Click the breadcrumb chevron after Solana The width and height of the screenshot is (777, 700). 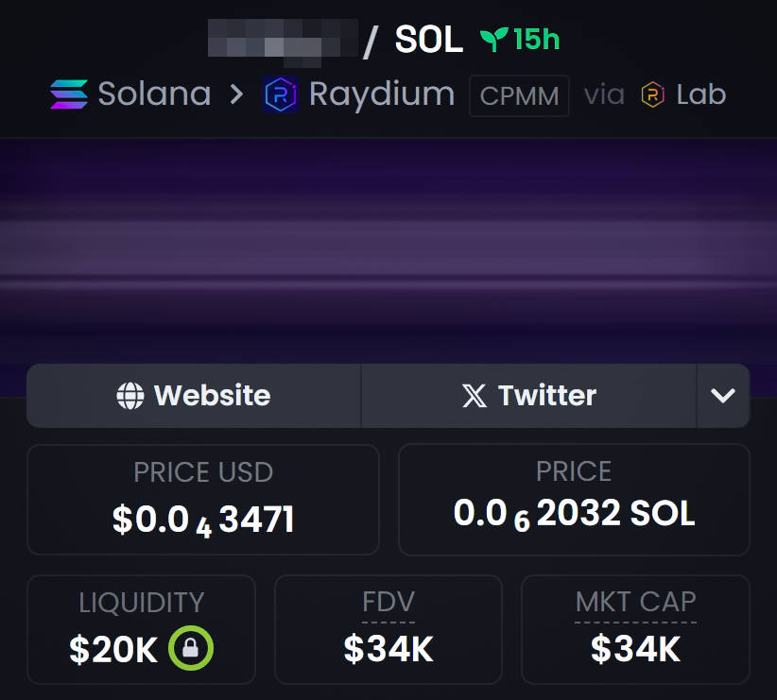pos(237,94)
